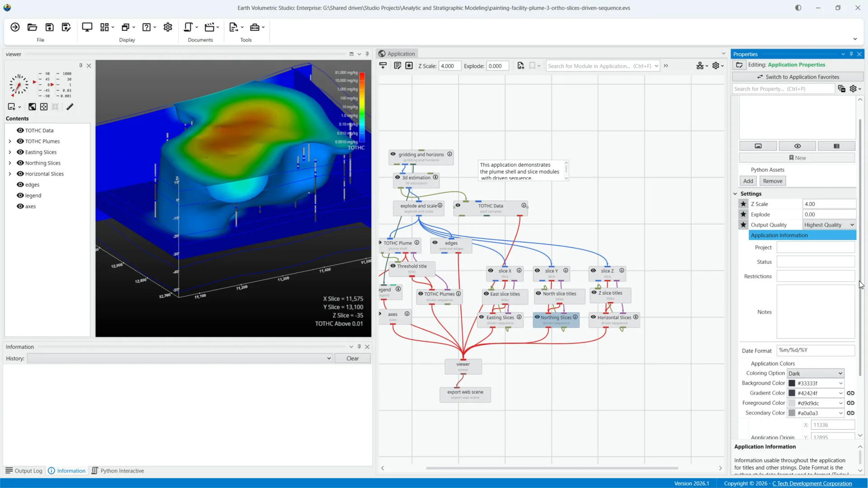Click the star icon beside Z Scale property
The width and height of the screenshot is (868, 488).
[743, 204]
